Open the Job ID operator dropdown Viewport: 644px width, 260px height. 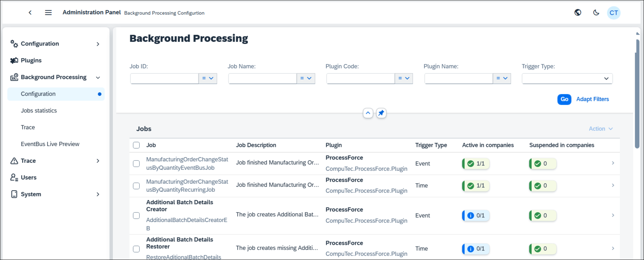208,79
